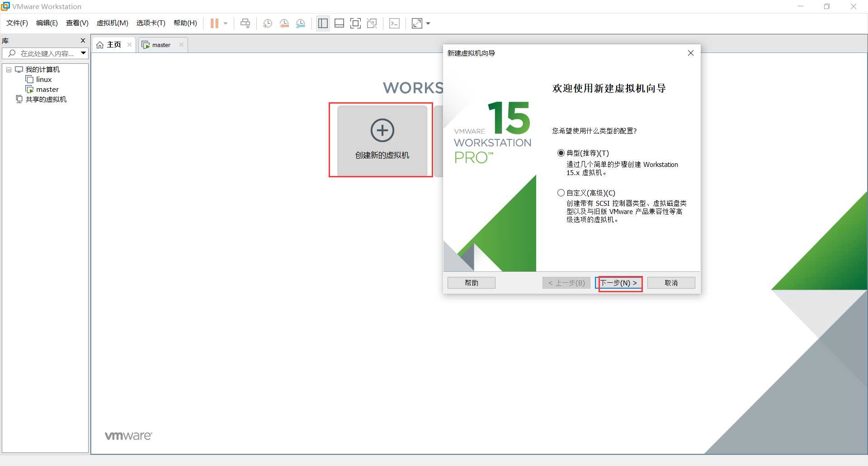Click the search magnifier icon in the library
868x466 pixels.
tap(12, 53)
